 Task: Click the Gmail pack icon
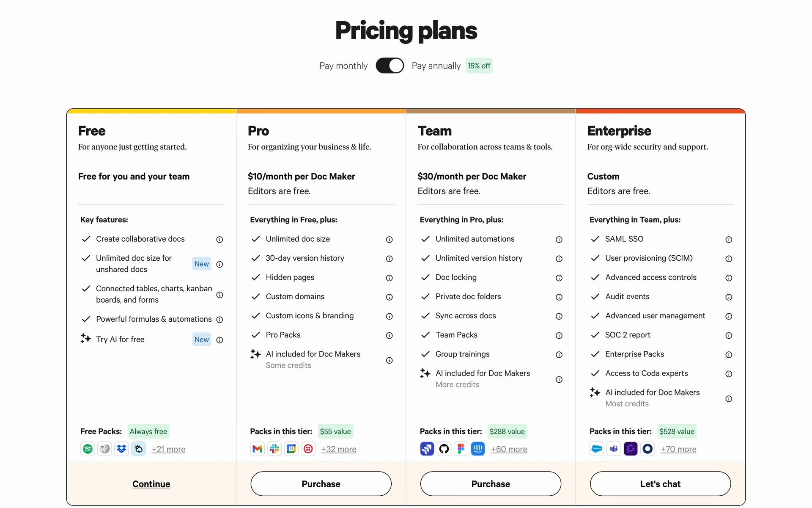(257, 449)
